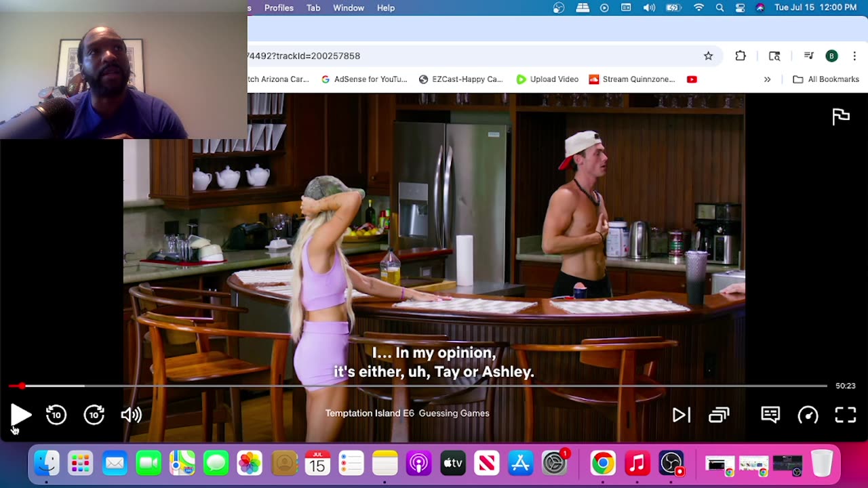Click the webcam overlay thumbnail
Screen dimensions: 868x488
(123, 69)
